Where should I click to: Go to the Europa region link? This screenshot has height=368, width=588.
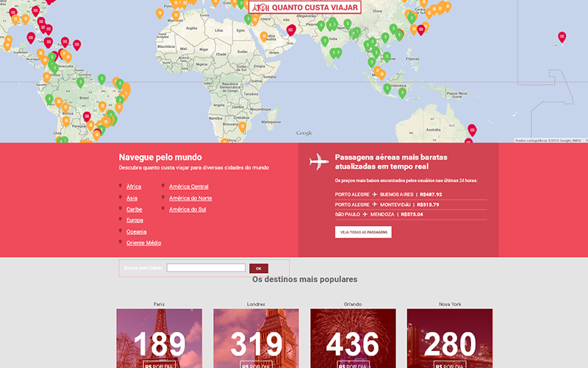pos(135,220)
